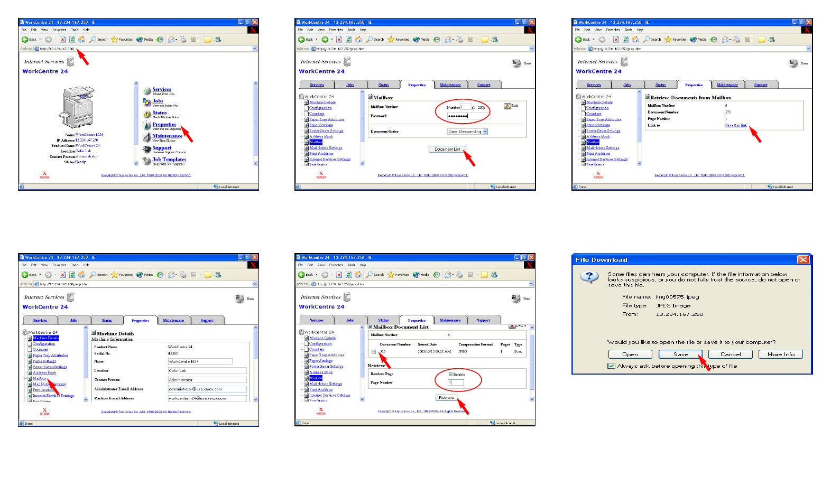
Task: Click the Maintenance icon on the home page
Action: [147, 137]
